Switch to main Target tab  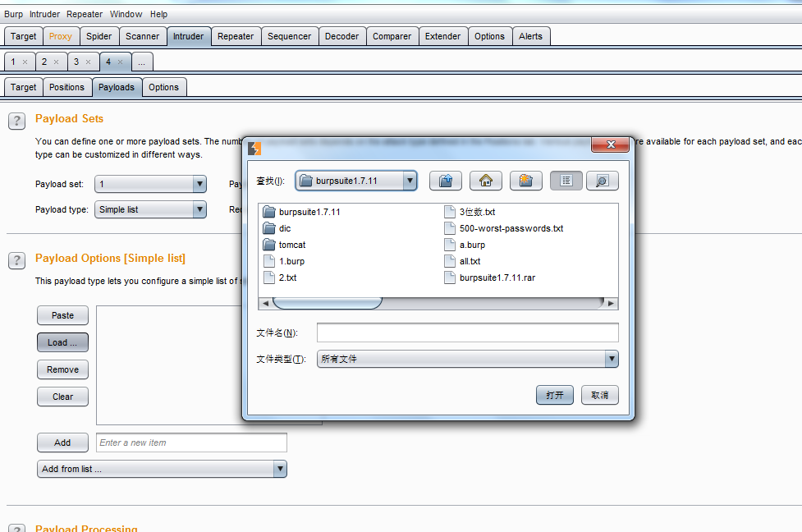pos(24,36)
